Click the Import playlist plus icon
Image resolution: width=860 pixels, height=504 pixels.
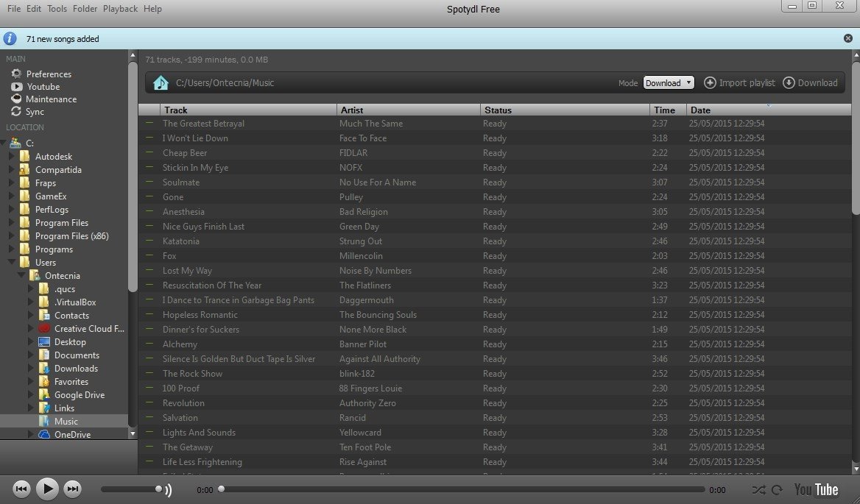pos(710,82)
